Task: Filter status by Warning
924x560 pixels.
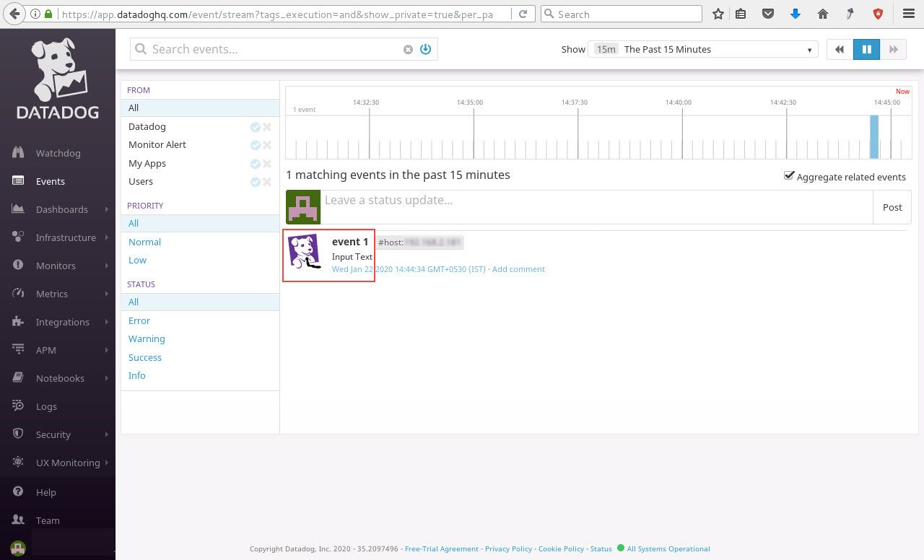Action: click(147, 338)
